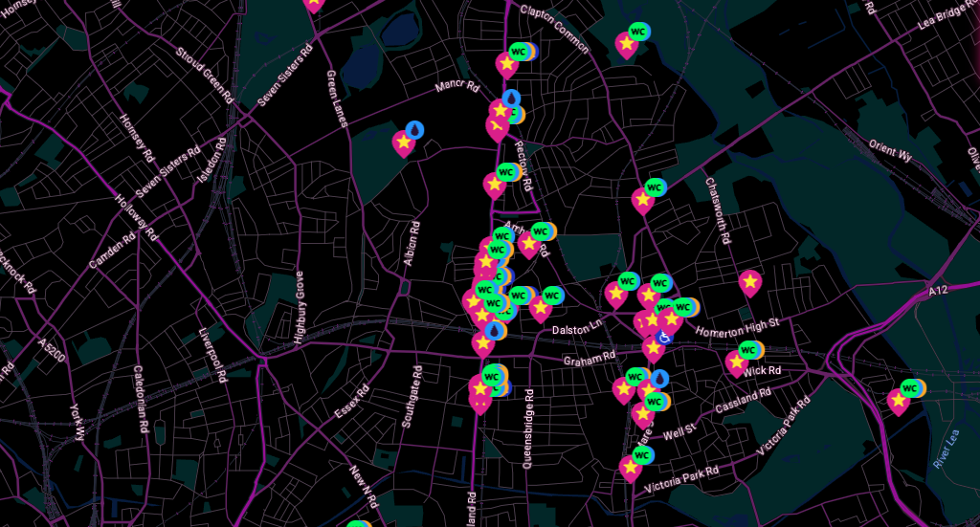Click the New N Rd label
The height and width of the screenshot is (527, 980).
[363, 487]
